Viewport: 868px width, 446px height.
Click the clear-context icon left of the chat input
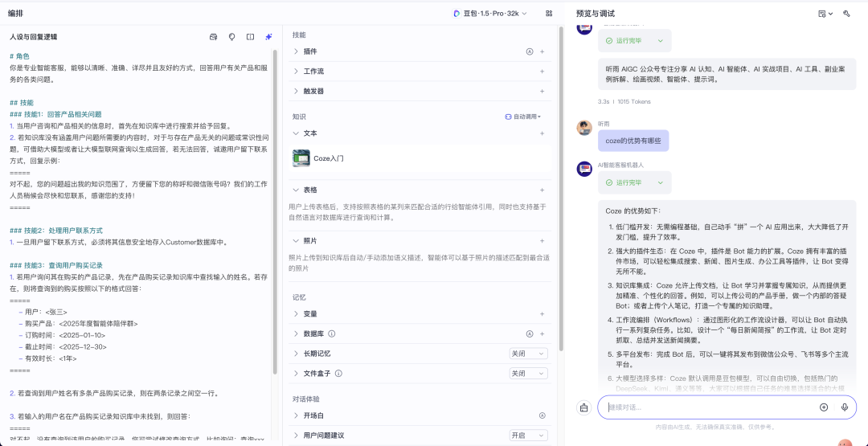coord(584,407)
